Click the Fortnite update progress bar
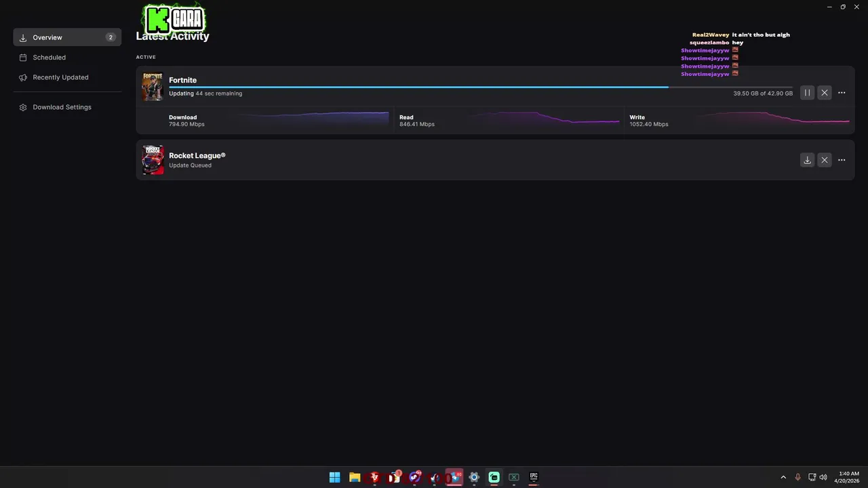Viewport: 868px width, 488px height. (x=480, y=87)
